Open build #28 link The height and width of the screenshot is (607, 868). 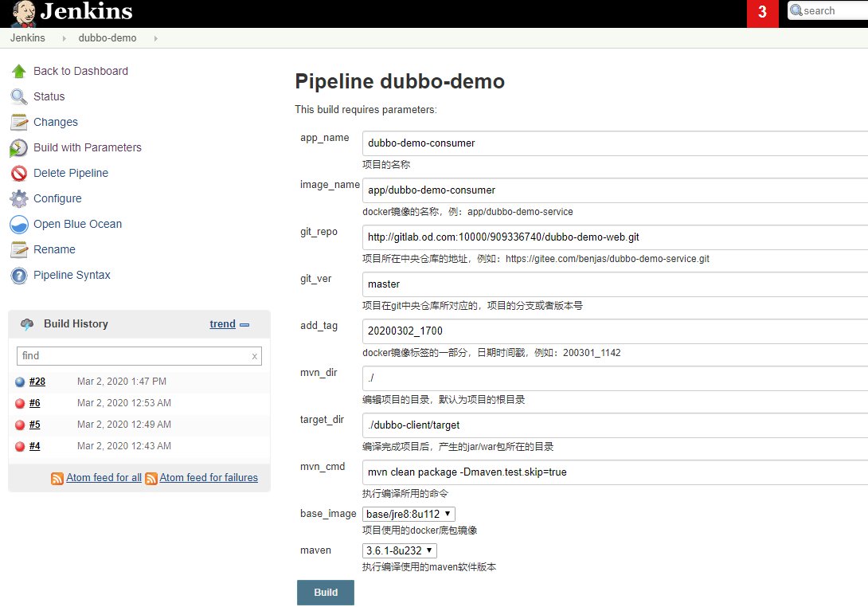37,382
